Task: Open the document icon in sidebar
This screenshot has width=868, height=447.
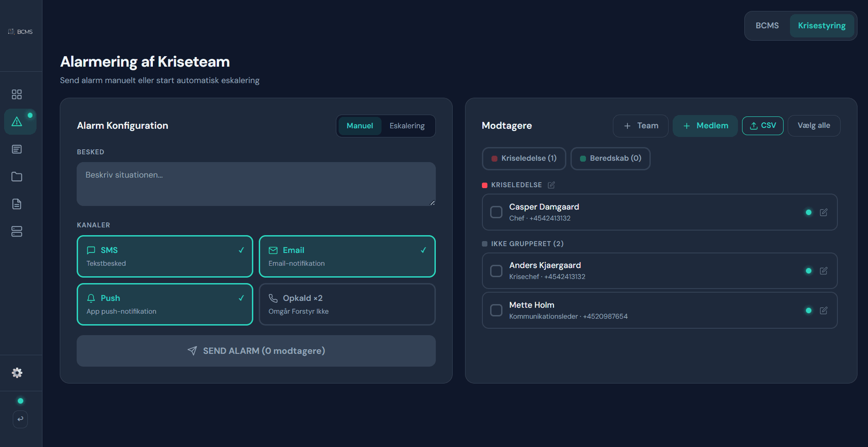Action: point(17,204)
